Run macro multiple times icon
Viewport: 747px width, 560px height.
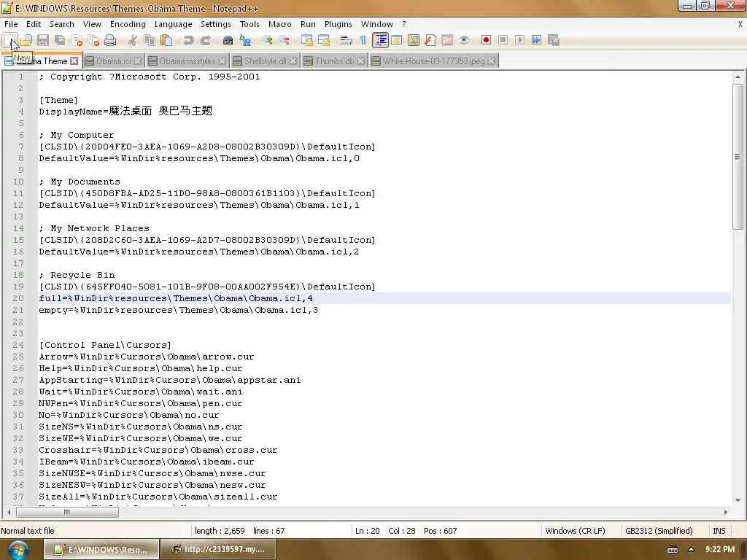click(x=536, y=41)
